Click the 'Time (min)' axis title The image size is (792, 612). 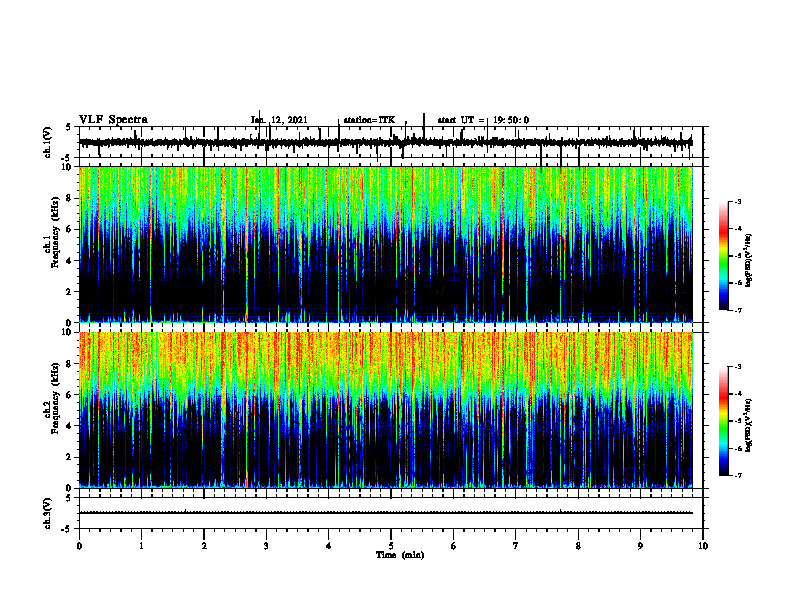tap(400, 555)
